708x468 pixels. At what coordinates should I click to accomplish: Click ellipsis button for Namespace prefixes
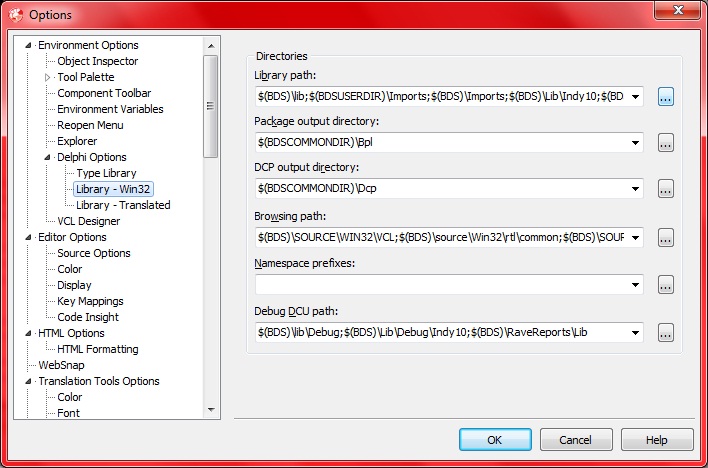667,285
